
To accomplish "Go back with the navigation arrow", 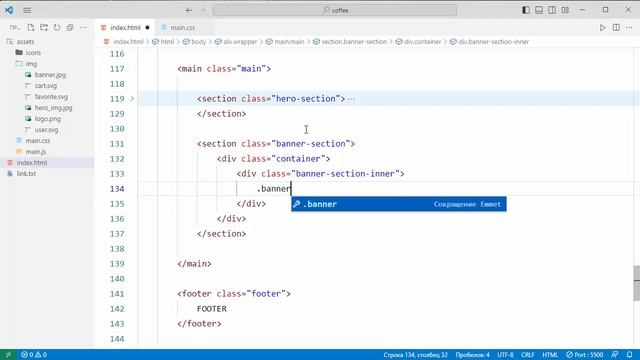I will (189, 10).
